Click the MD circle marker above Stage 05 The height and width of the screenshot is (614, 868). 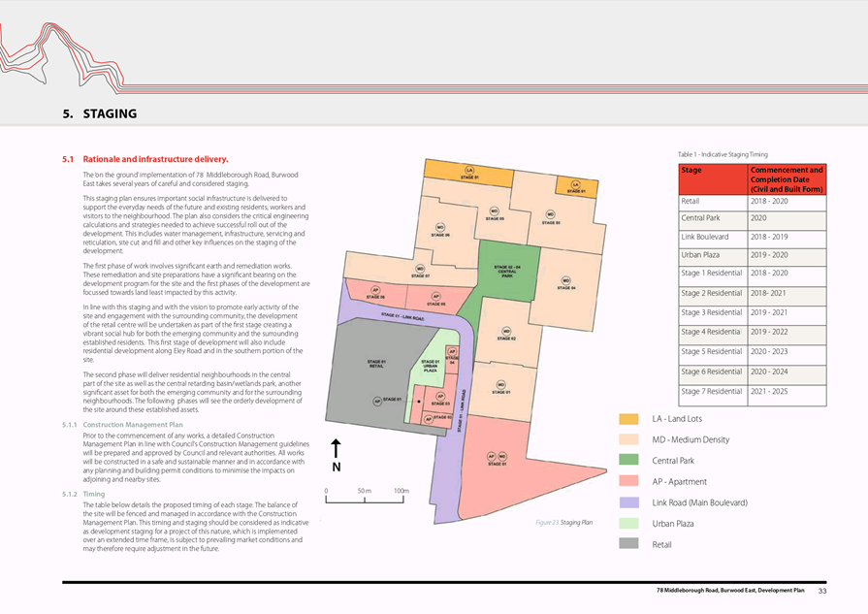(495, 210)
